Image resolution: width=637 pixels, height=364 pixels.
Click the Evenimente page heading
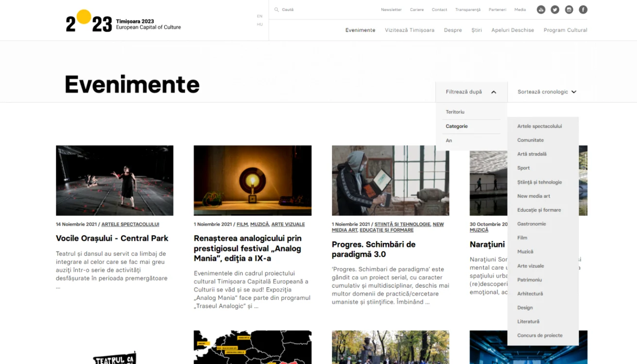(x=132, y=84)
